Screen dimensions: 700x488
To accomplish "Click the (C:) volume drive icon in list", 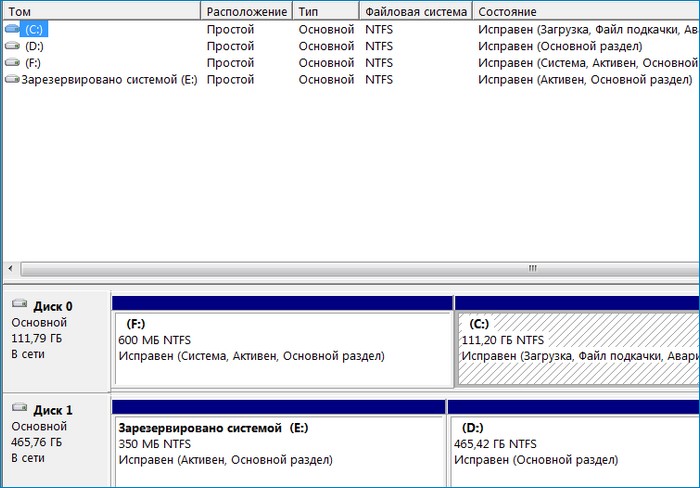I will [x=12, y=30].
